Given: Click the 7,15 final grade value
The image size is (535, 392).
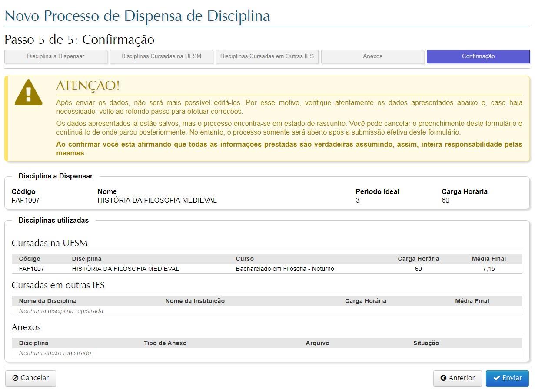Looking at the screenshot, I should pyautogui.click(x=488, y=269).
